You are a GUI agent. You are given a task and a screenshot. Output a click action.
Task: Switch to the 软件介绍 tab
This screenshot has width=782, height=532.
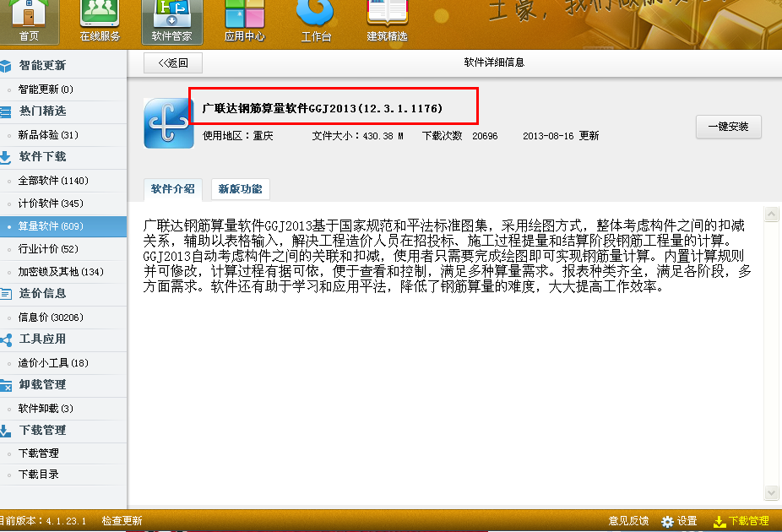pyautogui.click(x=173, y=189)
